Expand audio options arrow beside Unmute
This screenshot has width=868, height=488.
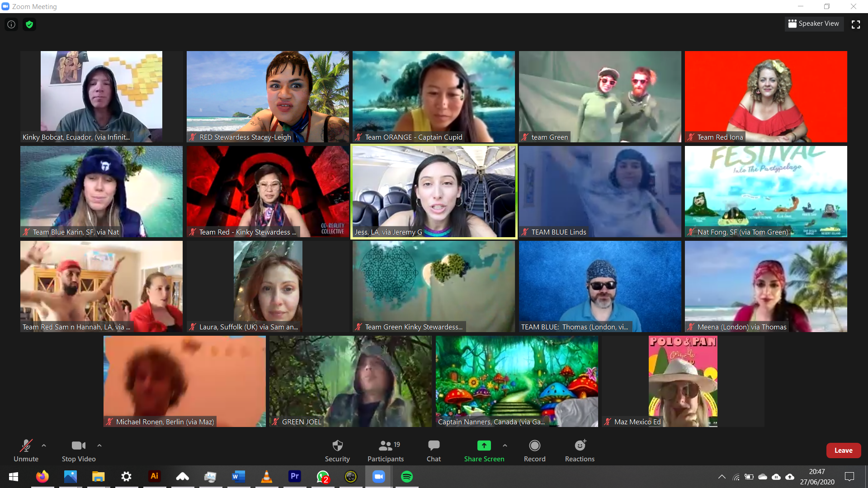[44, 446]
